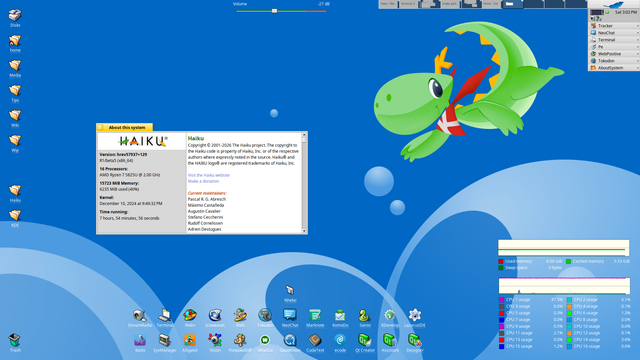Click the CPU 4 usage orange swatch
Viewport: 640px width, 360px height.
(x=569, y=307)
